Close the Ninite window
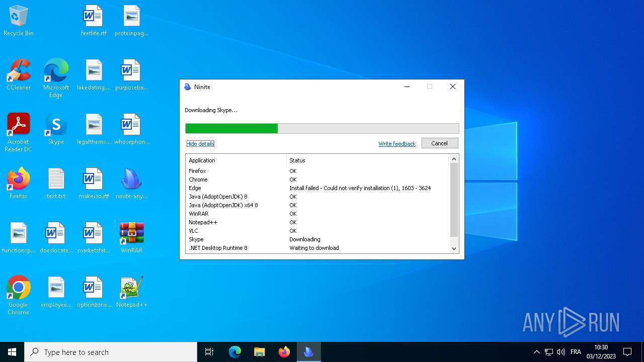 (x=452, y=86)
